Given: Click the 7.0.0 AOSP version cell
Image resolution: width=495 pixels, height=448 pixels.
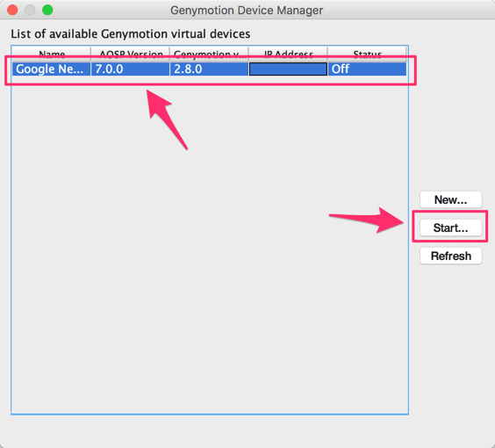Looking at the screenshot, I should pos(130,69).
